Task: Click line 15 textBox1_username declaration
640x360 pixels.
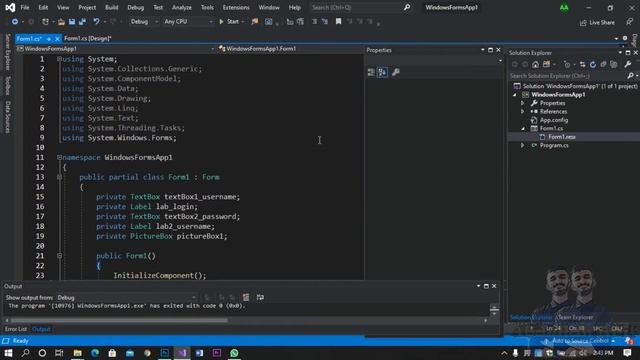Action: pos(168,197)
